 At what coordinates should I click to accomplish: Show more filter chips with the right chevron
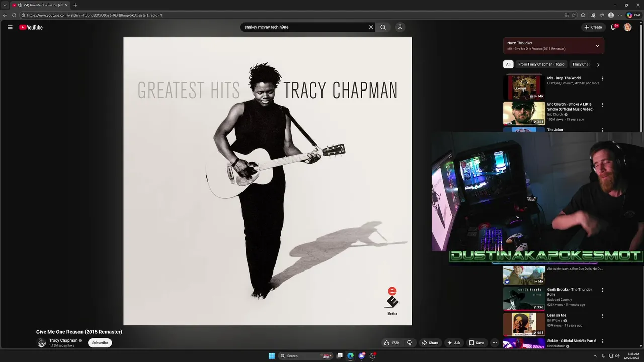pyautogui.click(x=598, y=64)
